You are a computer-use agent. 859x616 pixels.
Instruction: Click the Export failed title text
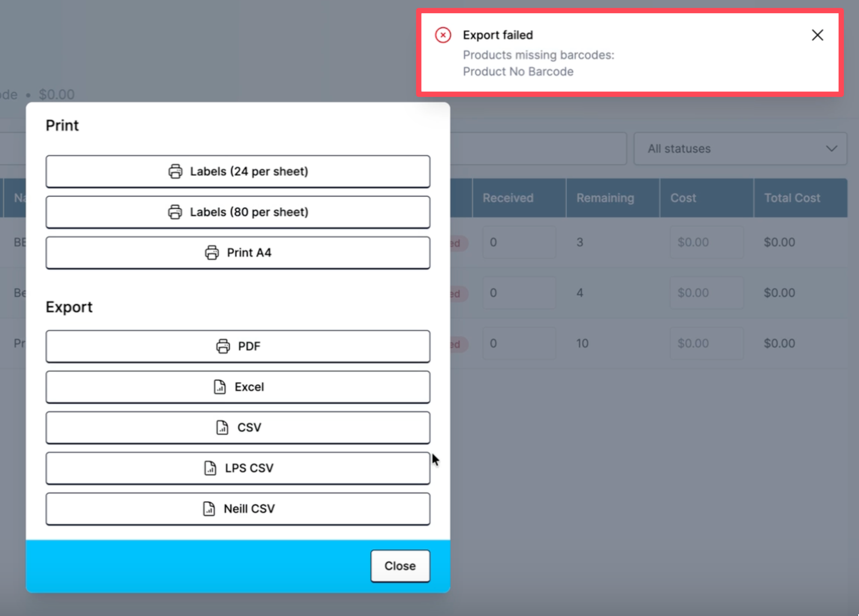coord(498,35)
